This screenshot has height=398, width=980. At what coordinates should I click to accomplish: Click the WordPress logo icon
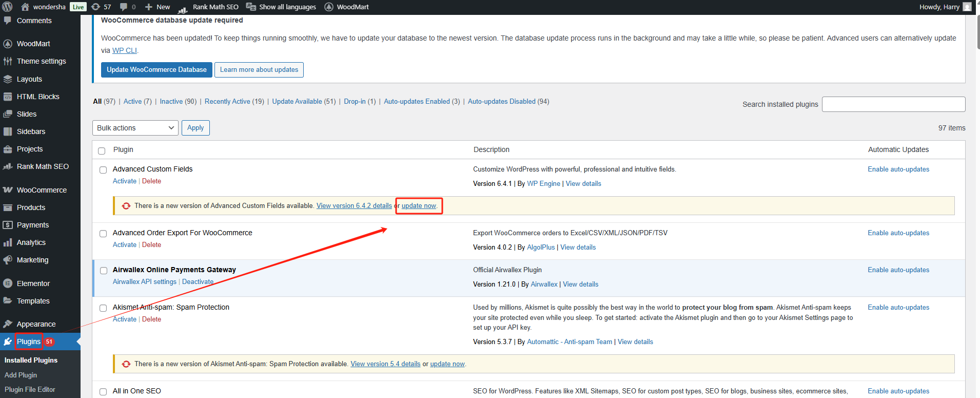point(7,7)
